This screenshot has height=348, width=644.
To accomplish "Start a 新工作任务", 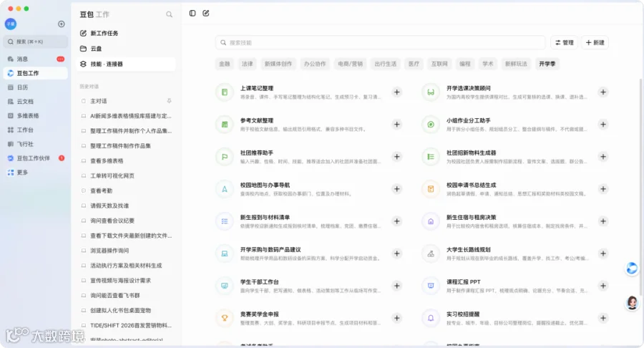I will pyautogui.click(x=126, y=33).
